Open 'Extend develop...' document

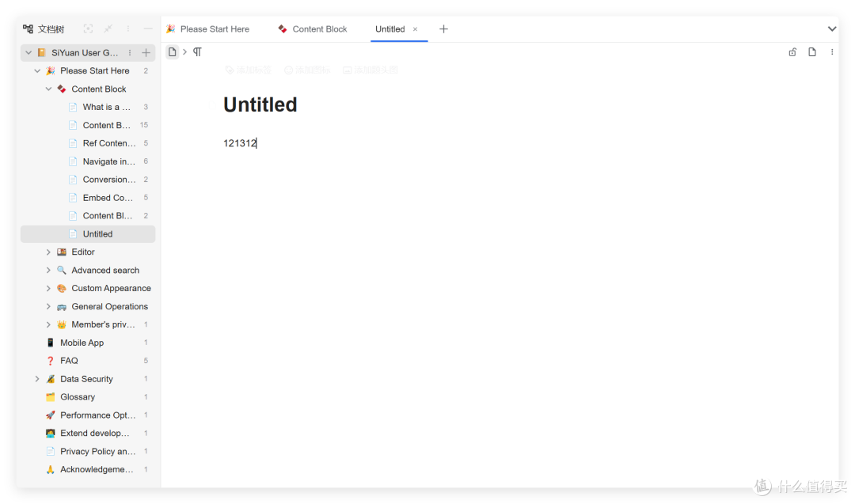88,433
